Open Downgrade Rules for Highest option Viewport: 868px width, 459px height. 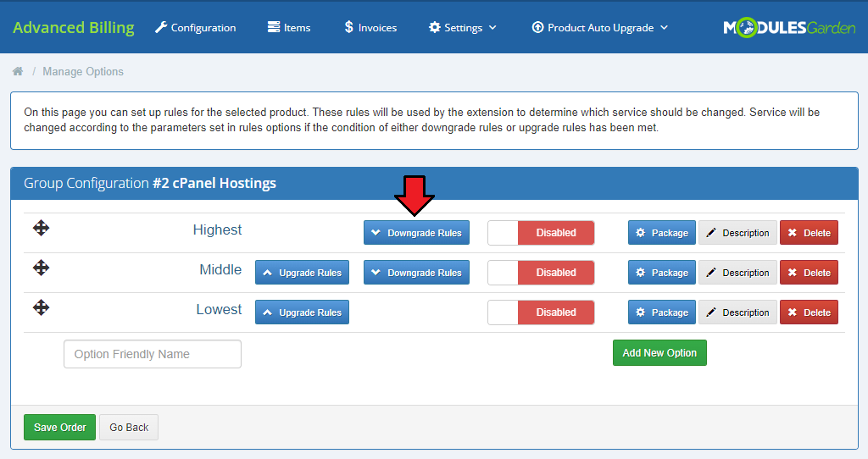click(x=416, y=233)
